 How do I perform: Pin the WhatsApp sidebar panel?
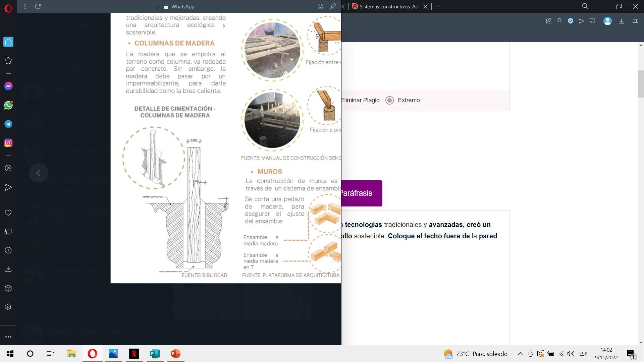332,6
